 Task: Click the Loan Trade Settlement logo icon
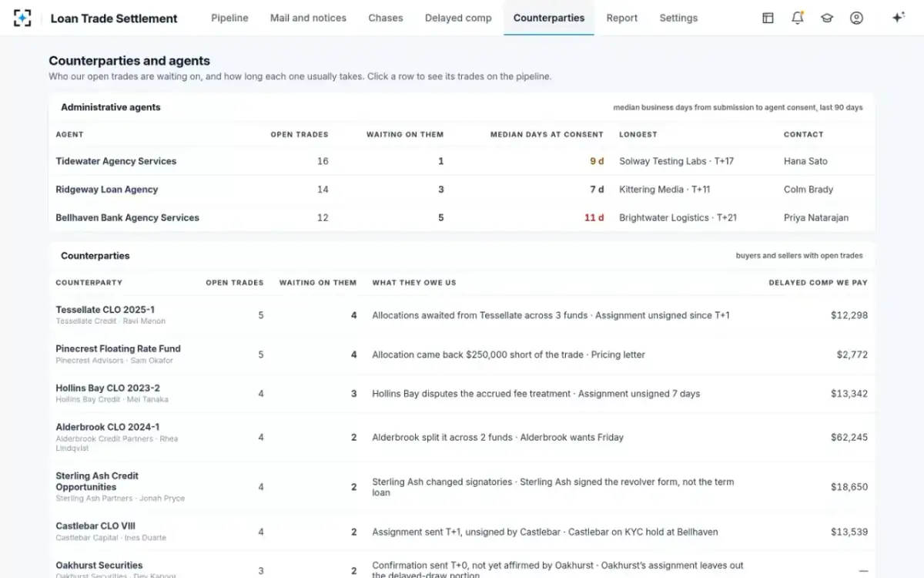23,18
